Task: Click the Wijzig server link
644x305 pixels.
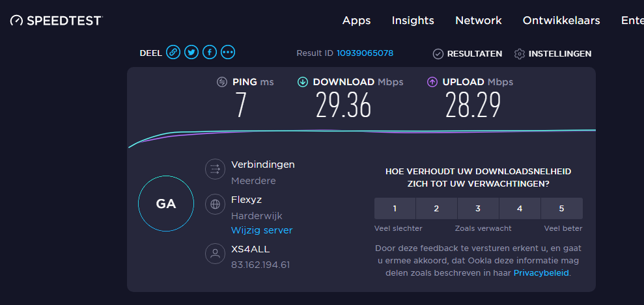Action: pyautogui.click(x=262, y=230)
